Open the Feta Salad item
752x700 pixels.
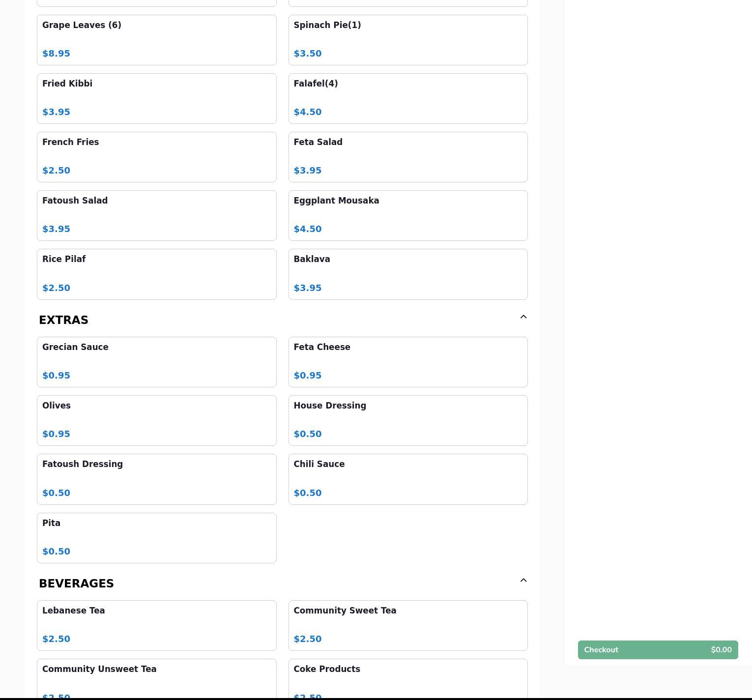[x=407, y=157]
